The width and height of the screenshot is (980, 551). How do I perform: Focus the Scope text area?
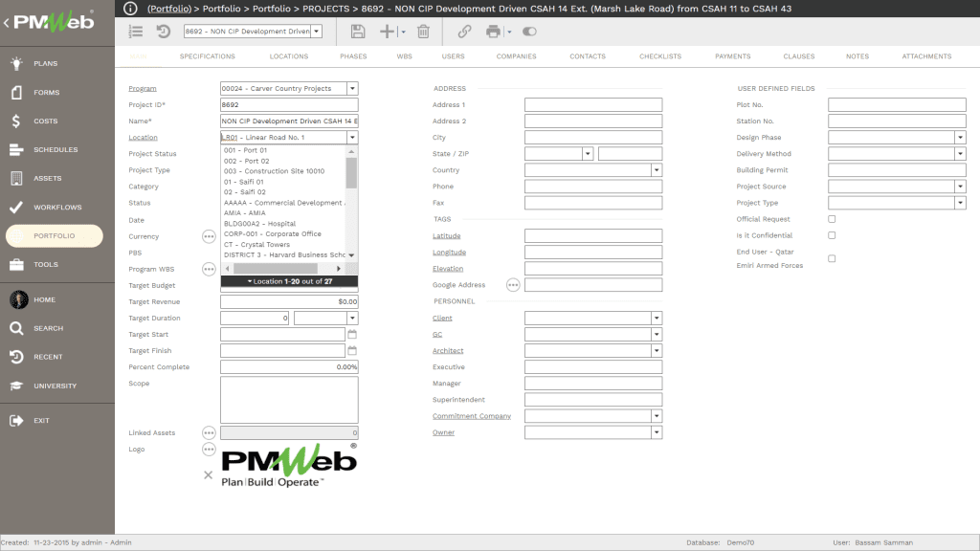point(289,400)
